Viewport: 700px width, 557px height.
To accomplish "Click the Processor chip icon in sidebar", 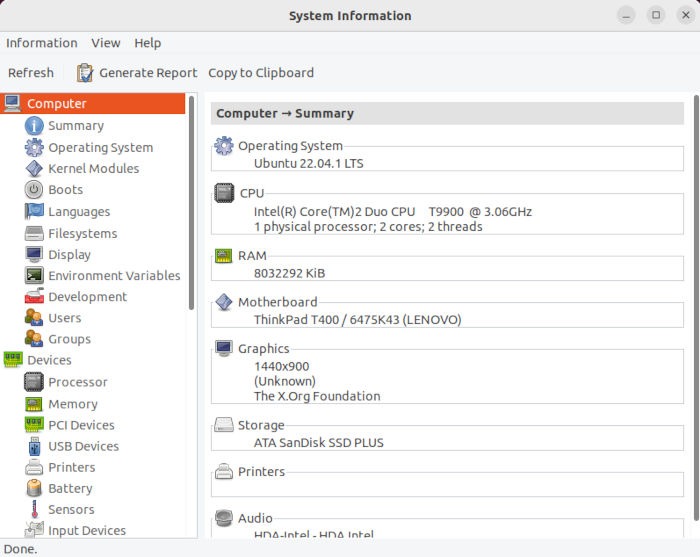I will point(34,382).
